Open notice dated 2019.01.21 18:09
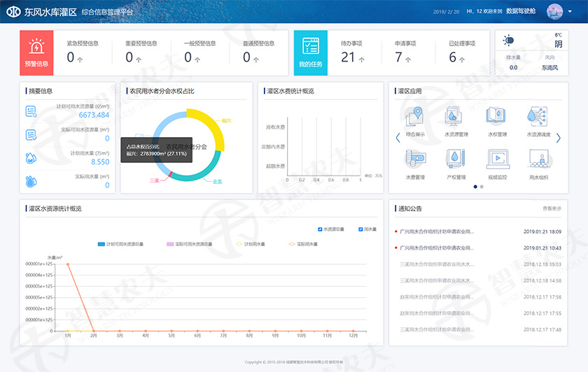Viewport: 588px width, 372px height. (x=478, y=231)
